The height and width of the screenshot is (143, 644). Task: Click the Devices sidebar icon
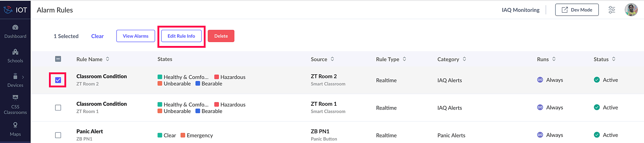[x=15, y=76]
